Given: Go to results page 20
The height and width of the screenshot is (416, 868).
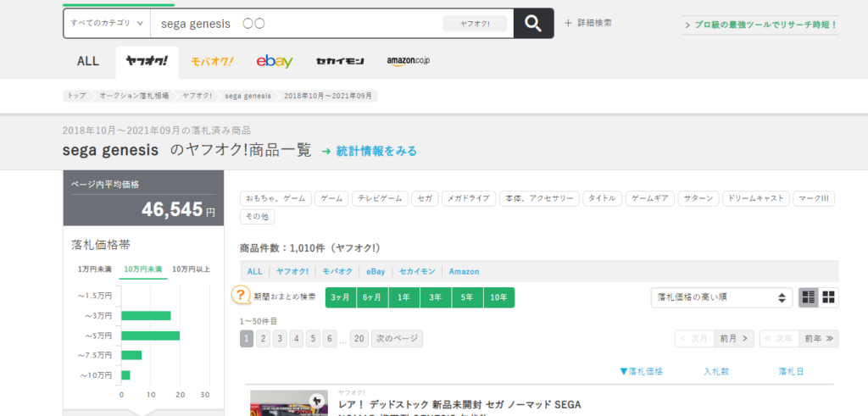Looking at the screenshot, I should [359, 339].
